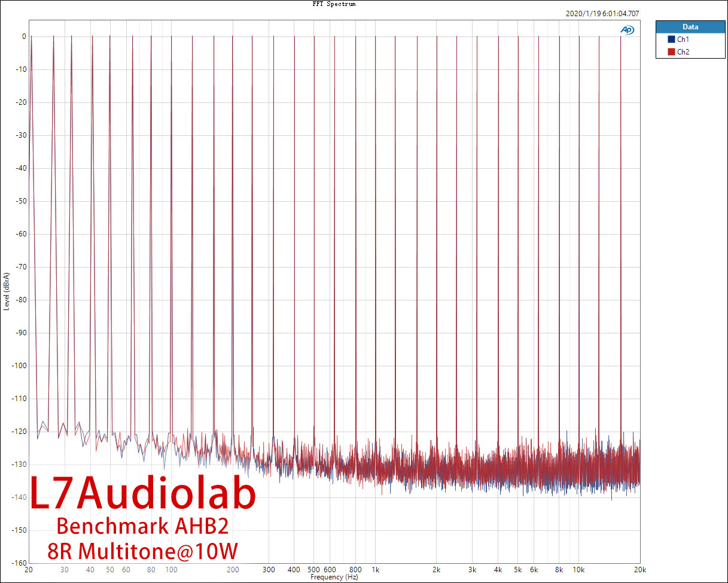Click the 40 frequency axis label
This screenshot has width=728, height=583.
[x=90, y=570]
